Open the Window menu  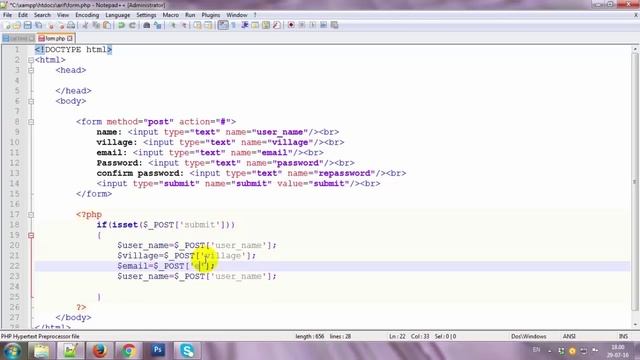click(x=237, y=15)
